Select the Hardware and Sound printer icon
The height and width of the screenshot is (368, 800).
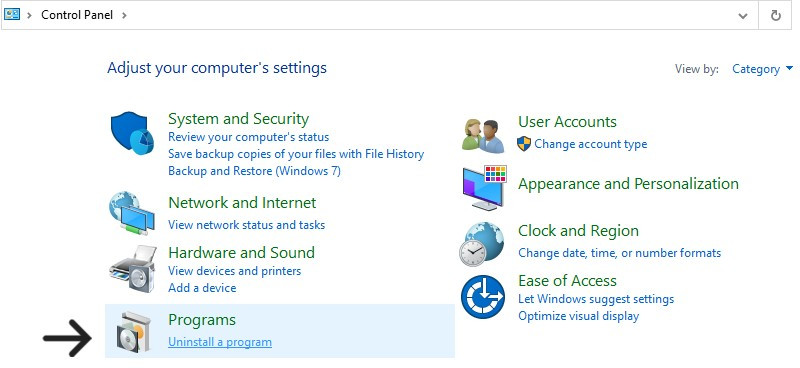(132, 269)
